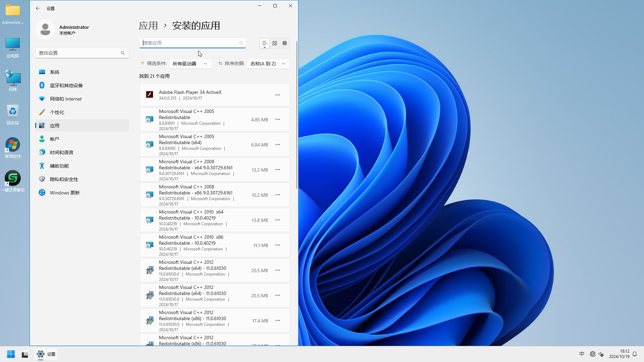Screen dimensions: 644x362
Task: Expand the 所有驱动器 filter dropdown
Action: click(190, 64)
